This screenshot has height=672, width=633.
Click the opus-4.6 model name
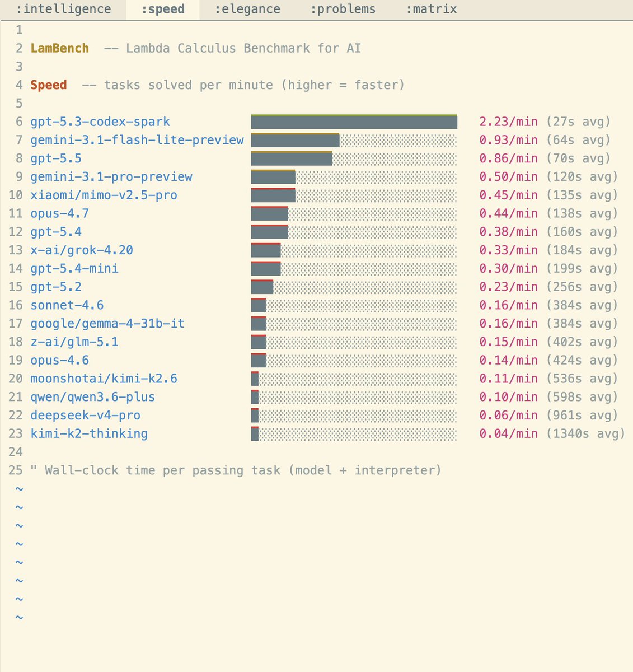59,361
